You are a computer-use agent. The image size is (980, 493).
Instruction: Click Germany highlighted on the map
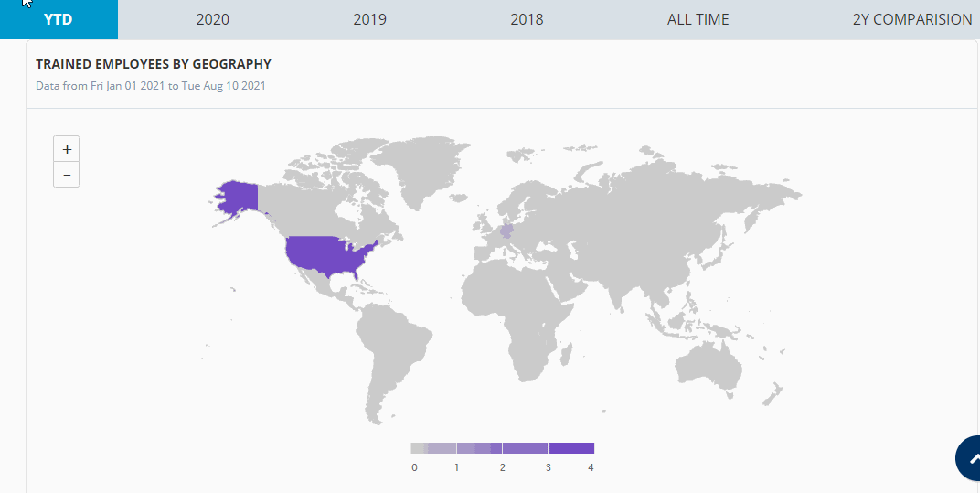[x=506, y=231]
